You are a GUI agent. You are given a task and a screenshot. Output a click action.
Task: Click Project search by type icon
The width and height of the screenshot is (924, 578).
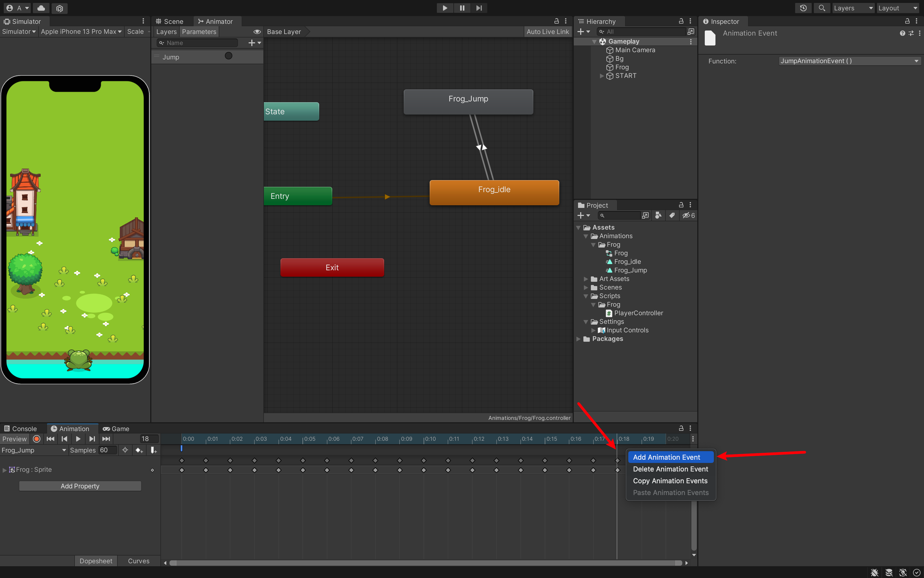click(658, 216)
